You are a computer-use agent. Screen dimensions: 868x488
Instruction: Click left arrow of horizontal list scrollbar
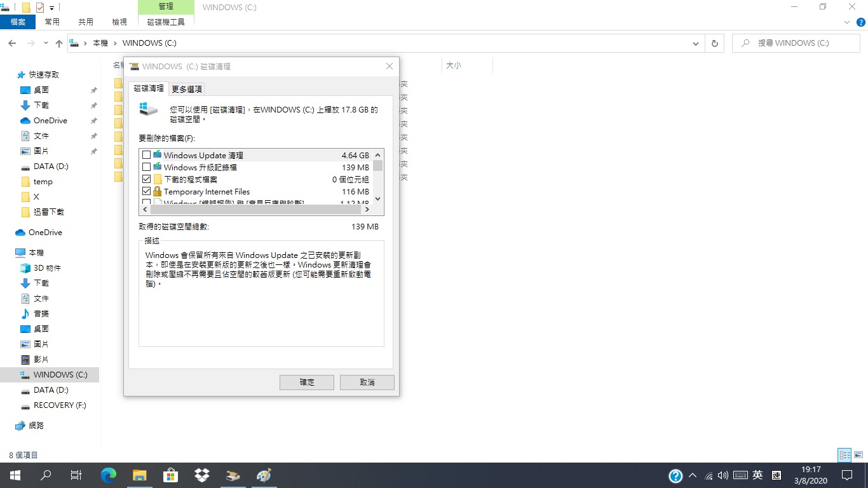click(144, 208)
